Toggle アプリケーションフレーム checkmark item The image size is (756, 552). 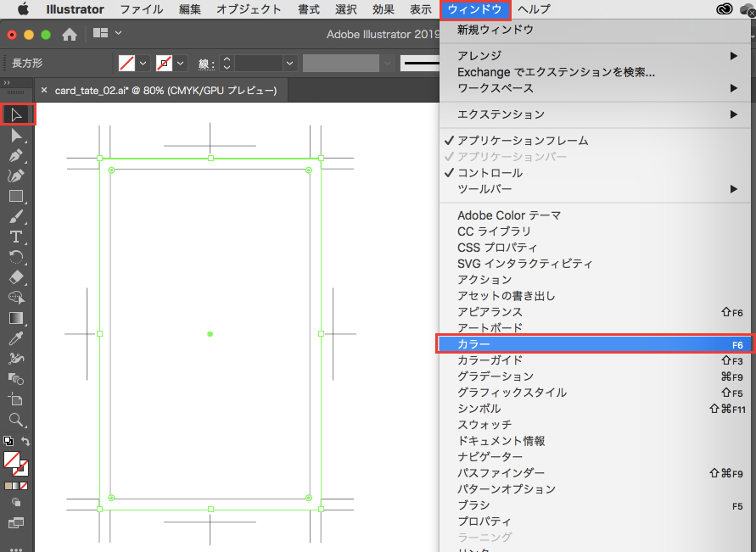522,141
